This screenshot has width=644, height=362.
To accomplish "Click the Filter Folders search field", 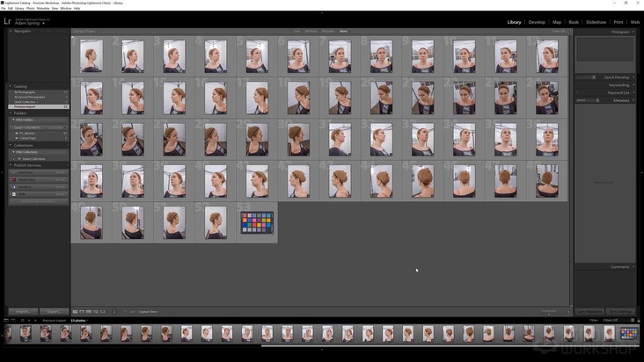I will tap(39, 119).
